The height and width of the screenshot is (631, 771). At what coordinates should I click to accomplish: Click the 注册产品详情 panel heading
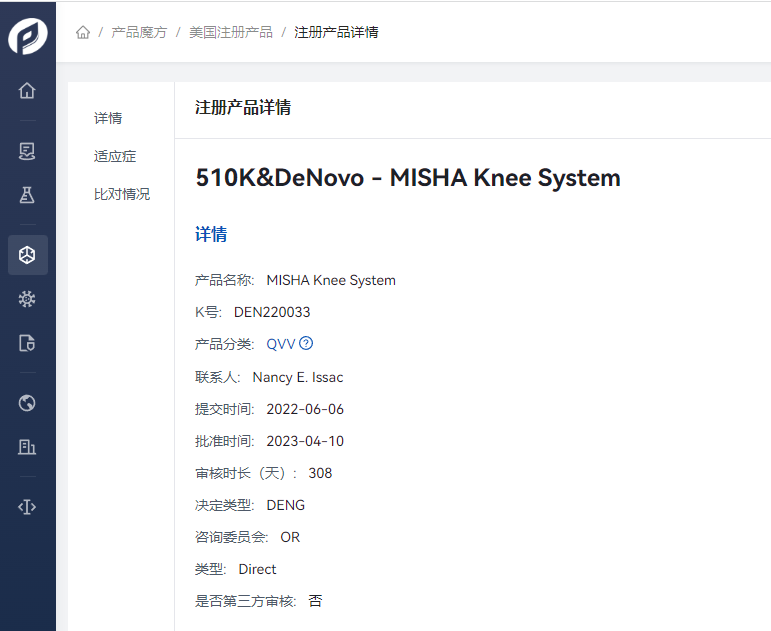point(243,107)
